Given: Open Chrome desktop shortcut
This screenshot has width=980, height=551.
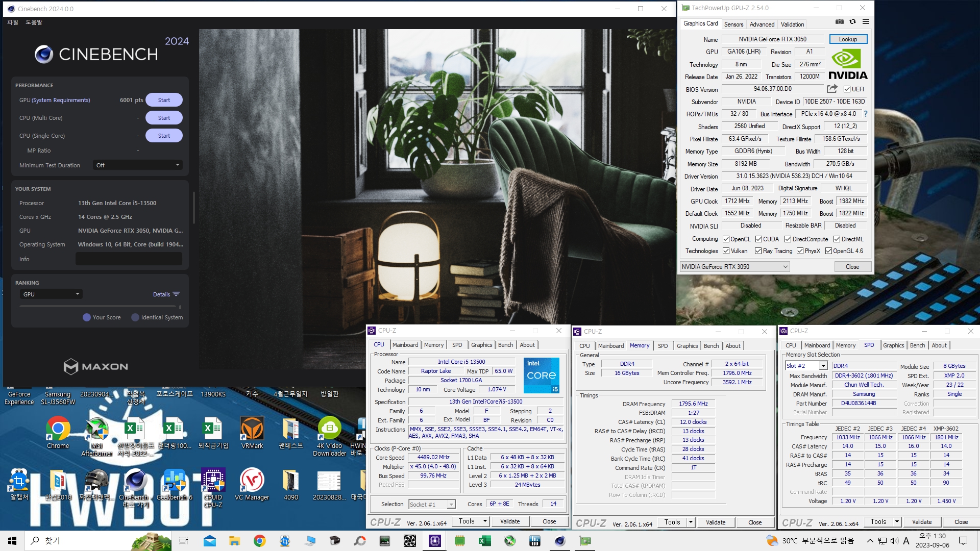Looking at the screenshot, I should (58, 433).
